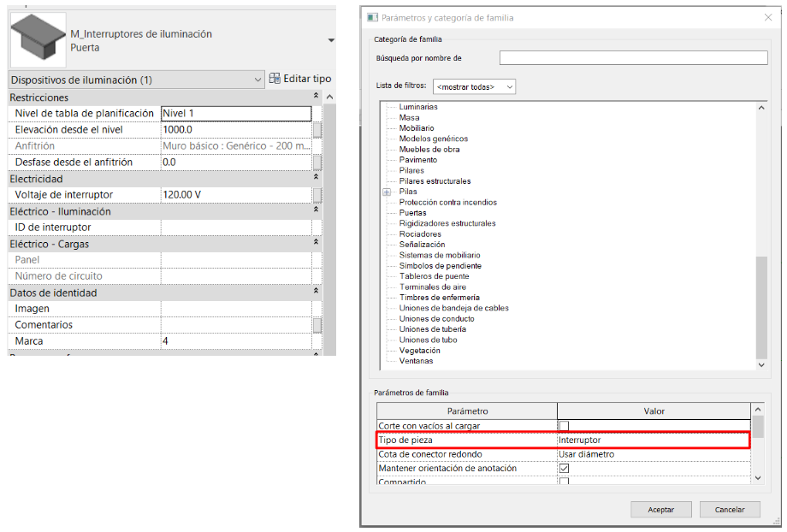
Task: Select Protección contra incendios category
Action: coord(447,202)
